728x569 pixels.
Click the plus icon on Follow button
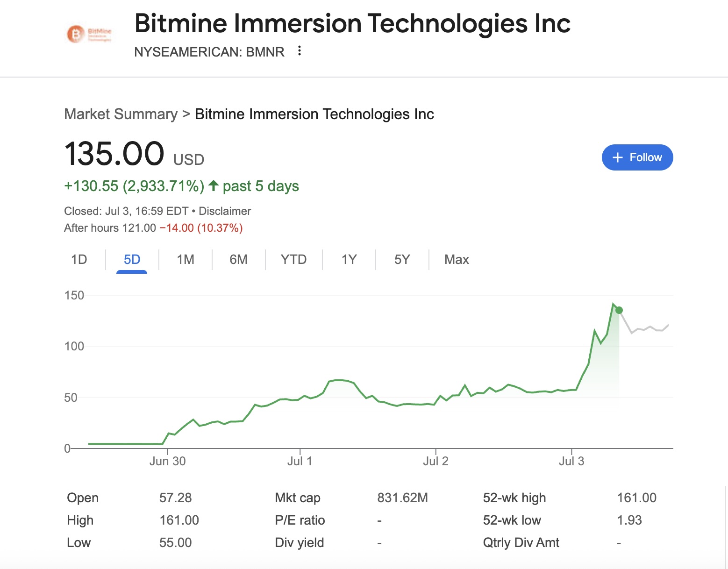pyautogui.click(x=617, y=158)
